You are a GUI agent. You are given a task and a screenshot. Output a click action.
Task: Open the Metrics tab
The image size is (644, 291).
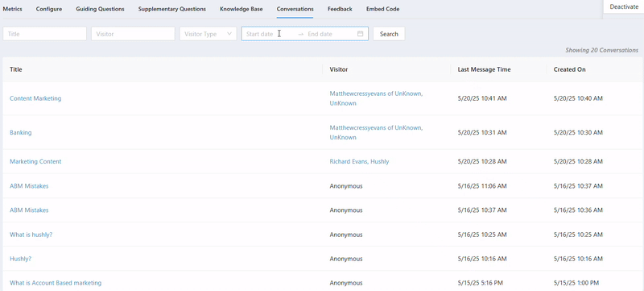coord(12,9)
